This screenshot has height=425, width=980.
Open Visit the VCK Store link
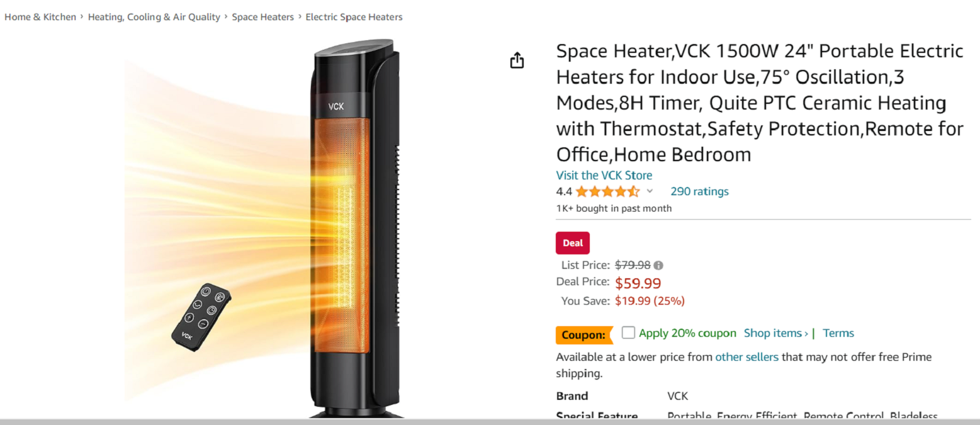pos(604,175)
